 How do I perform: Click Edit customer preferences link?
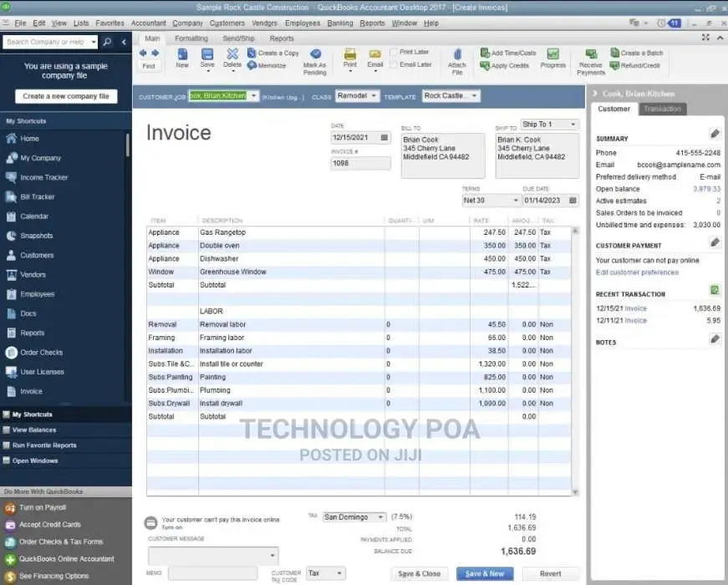tap(637, 272)
